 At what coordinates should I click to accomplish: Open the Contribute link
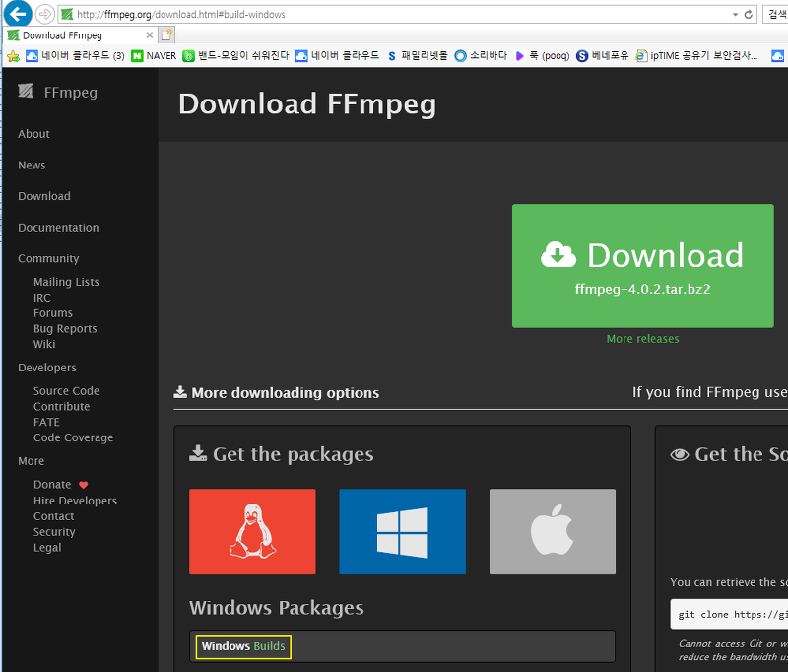click(x=61, y=406)
